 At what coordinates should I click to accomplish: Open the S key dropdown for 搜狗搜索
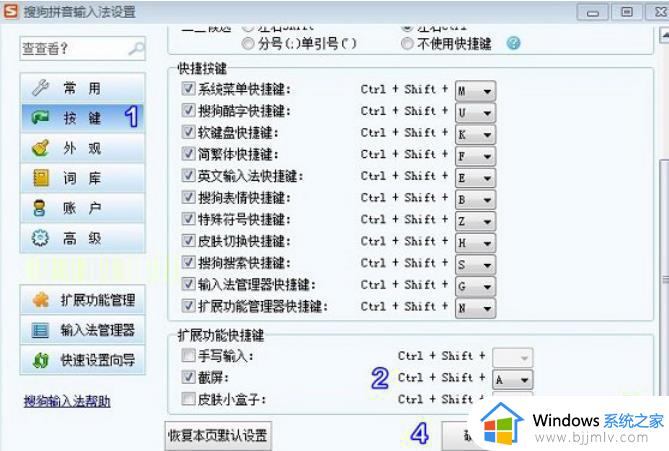tap(475, 265)
